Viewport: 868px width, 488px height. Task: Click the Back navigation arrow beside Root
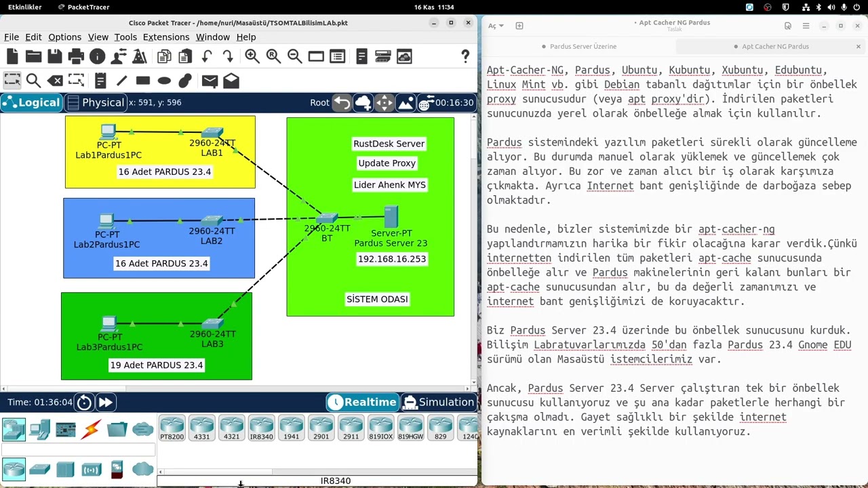(342, 103)
